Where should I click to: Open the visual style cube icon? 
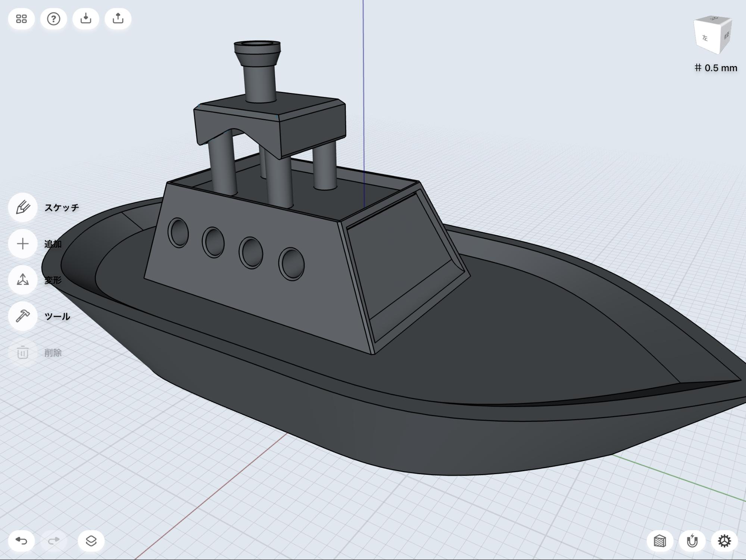[660, 541]
